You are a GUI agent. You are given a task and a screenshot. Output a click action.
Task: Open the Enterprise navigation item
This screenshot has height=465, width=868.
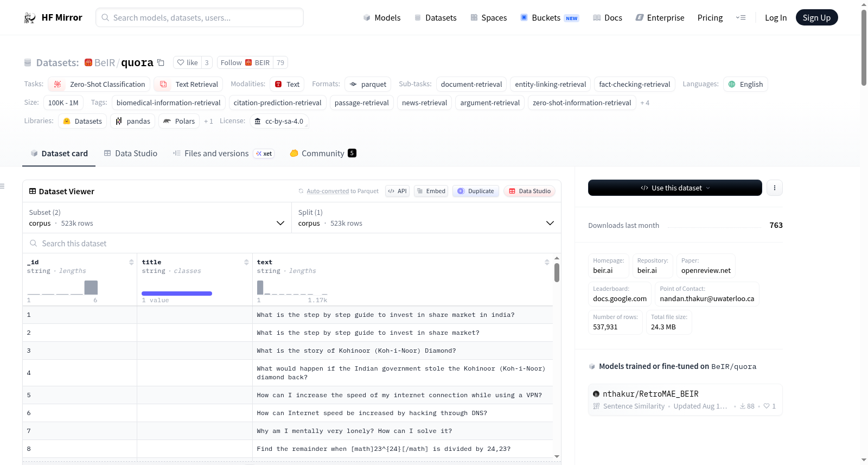pyautogui.click(x=660, y=18)
